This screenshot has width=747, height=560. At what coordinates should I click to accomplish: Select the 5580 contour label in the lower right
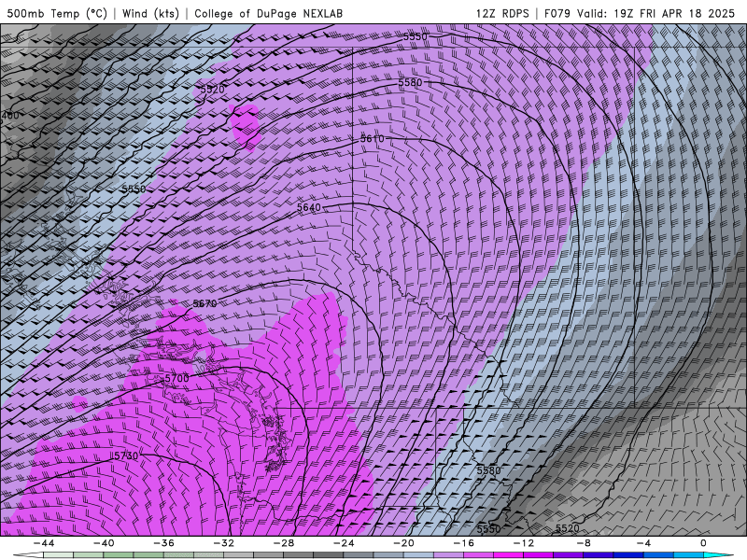488,470
